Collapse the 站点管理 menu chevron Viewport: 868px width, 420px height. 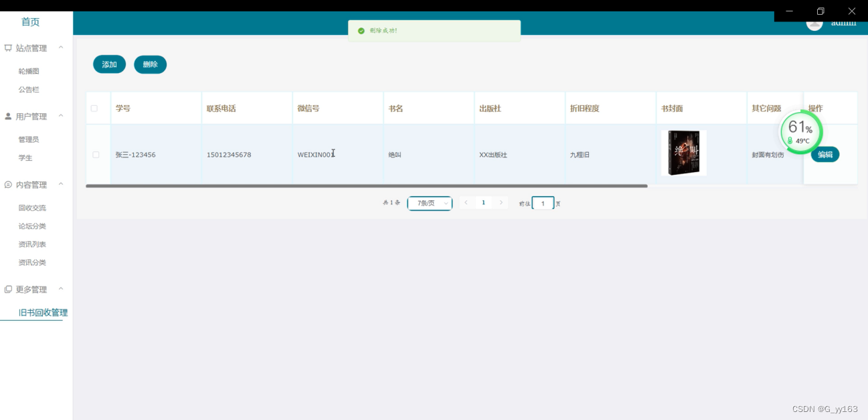click(61, 48)
